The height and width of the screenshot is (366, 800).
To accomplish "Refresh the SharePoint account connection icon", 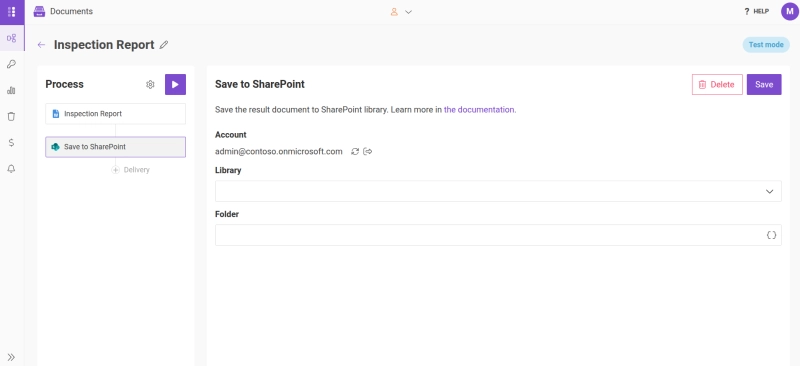I will (355, 152).
